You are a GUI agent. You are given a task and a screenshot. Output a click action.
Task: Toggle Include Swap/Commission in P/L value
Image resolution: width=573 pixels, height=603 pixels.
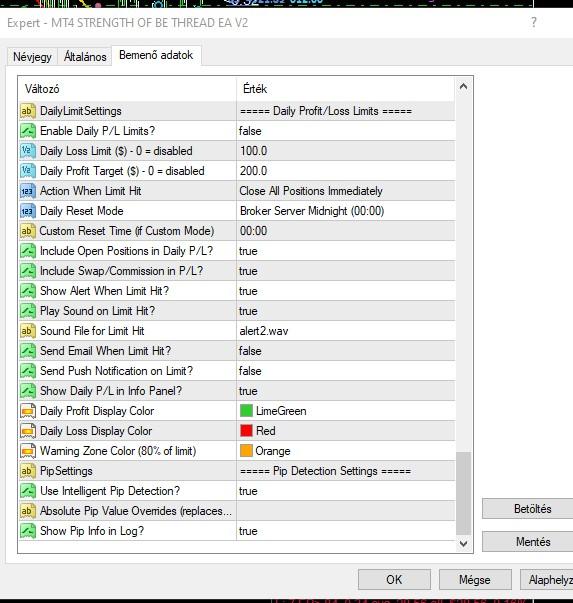click(346, 271)
